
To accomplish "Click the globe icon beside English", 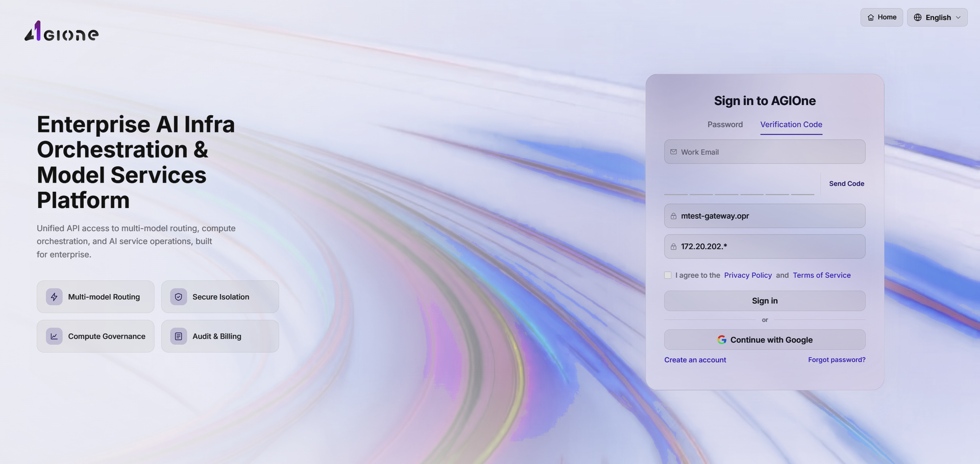I will 918,17.
